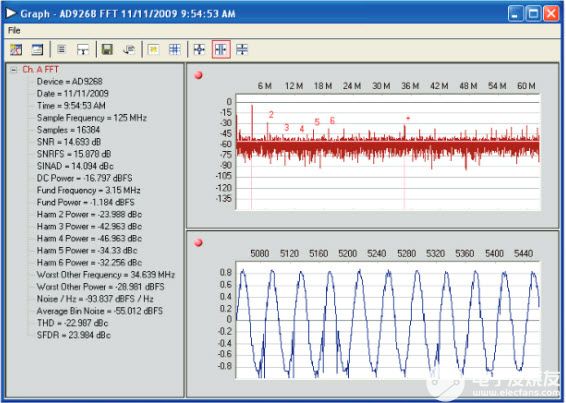Viewport: 566px width, 403px height.
Task: Click the window layout icon next to chart icon
Action: [37, 49]
